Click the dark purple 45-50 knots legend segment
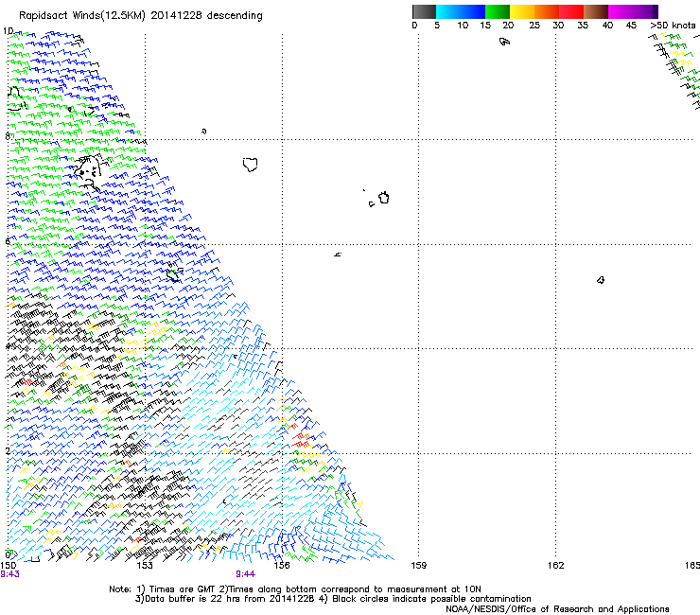Screen dimensions: 700x615 point(645,11)
